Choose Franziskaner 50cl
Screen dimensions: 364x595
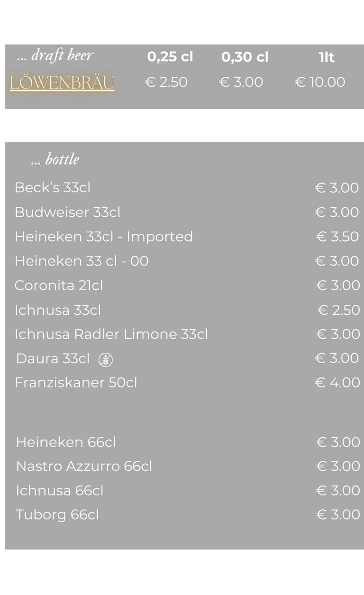[76, 383]
